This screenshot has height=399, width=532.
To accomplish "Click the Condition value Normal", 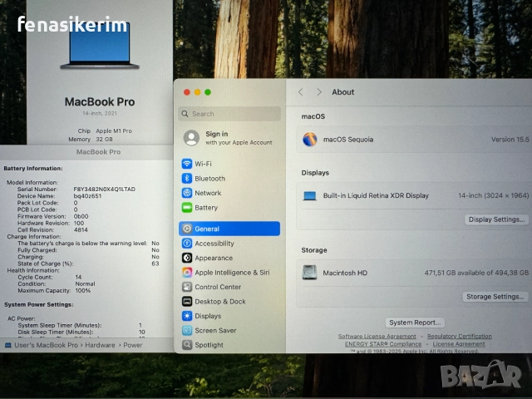I will pos(85,283).
